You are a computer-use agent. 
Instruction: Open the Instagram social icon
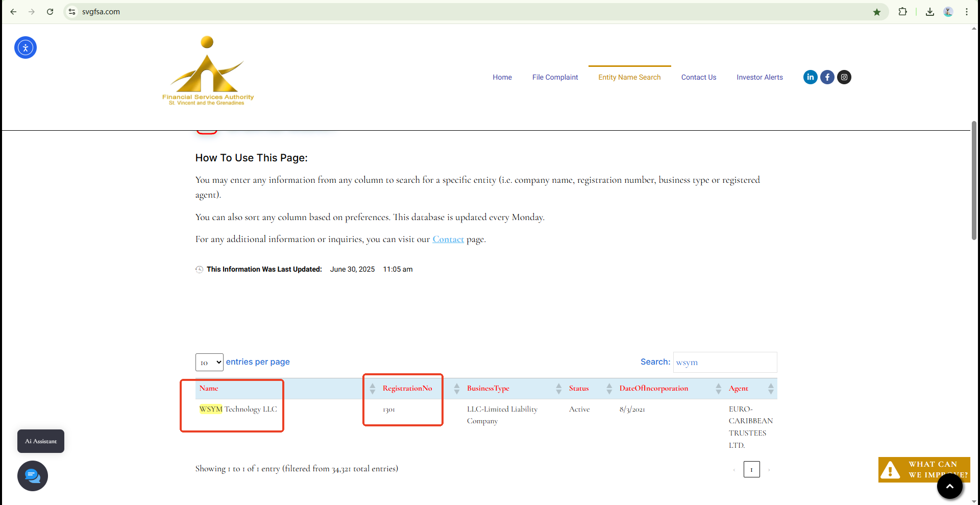(844, 77)
